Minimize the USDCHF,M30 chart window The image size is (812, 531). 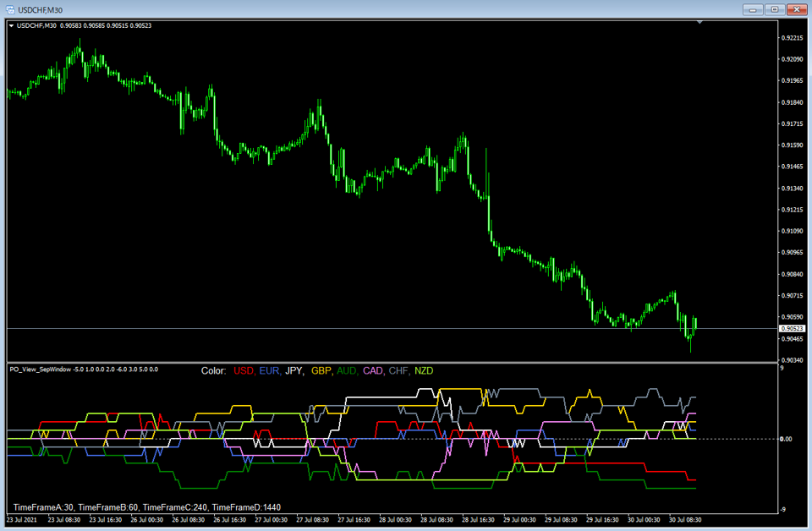coord(753,10)
